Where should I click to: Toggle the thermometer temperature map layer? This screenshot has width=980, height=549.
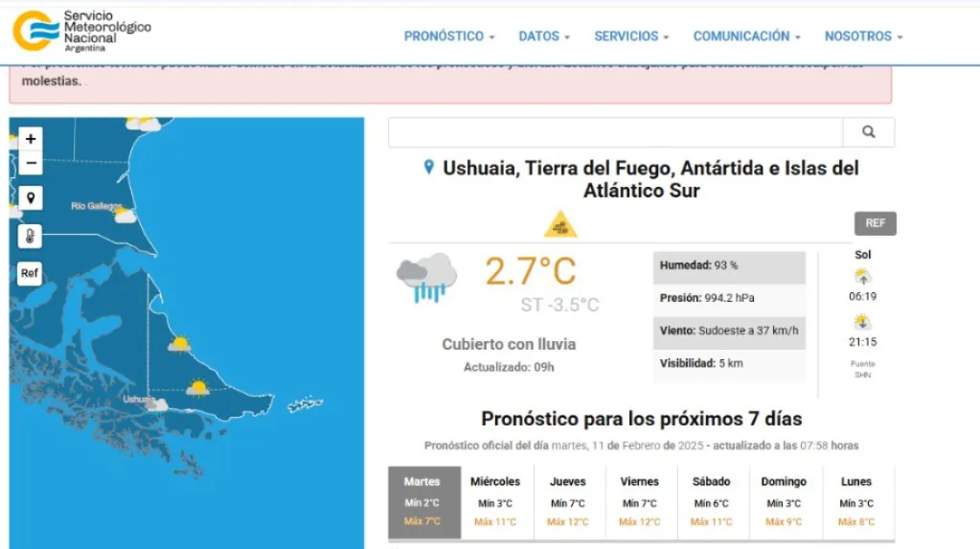(31, 236)
